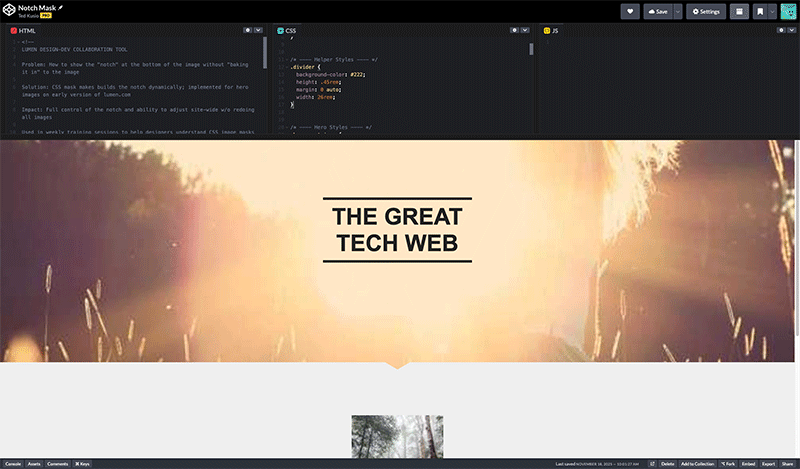Image resolution: width=800 pixels, height=469 pixels.
Task: Fold HTML comment on line 1
Action: pyautogui.click(x=19, y=42)
